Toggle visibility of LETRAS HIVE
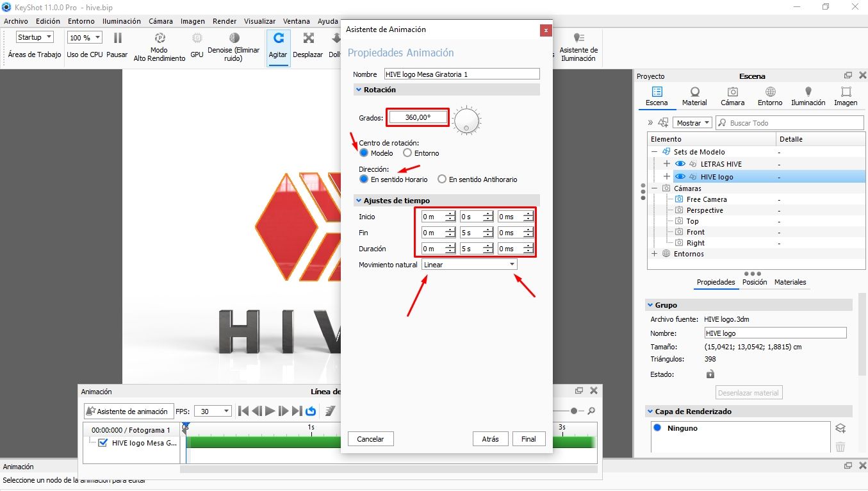 pyautogui.click(x=681, y=164)
